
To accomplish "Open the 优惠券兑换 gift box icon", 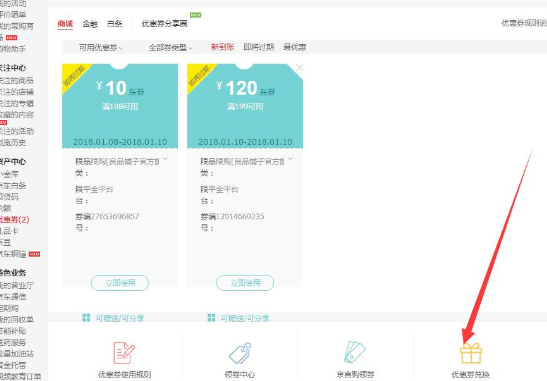I will click(x=471, y=353).
